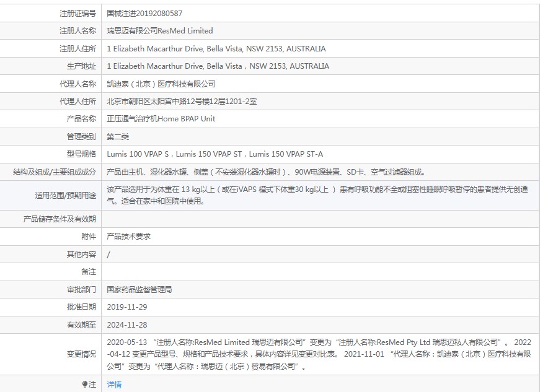
Task: Click the 代理人住所 label
Action: pos(77,101)
